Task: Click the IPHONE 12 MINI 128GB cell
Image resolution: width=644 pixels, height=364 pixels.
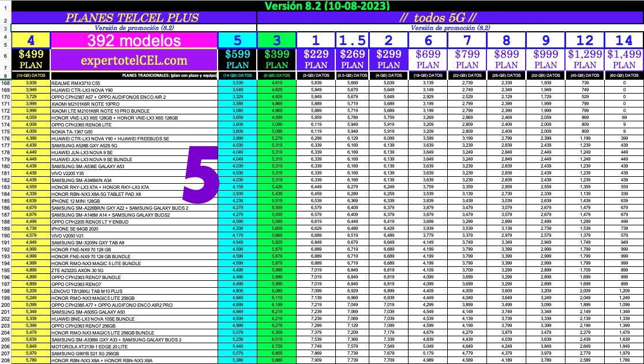Action: [134, 200]
